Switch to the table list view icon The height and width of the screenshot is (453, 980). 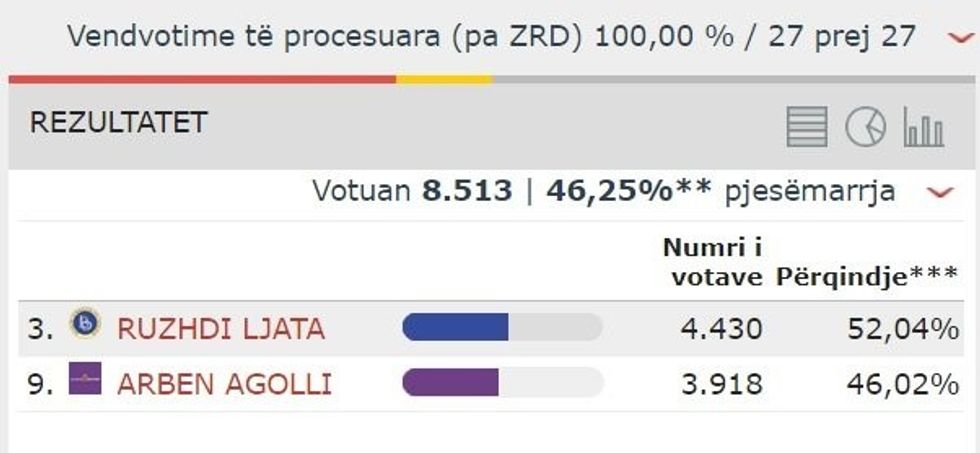(806, 128)
